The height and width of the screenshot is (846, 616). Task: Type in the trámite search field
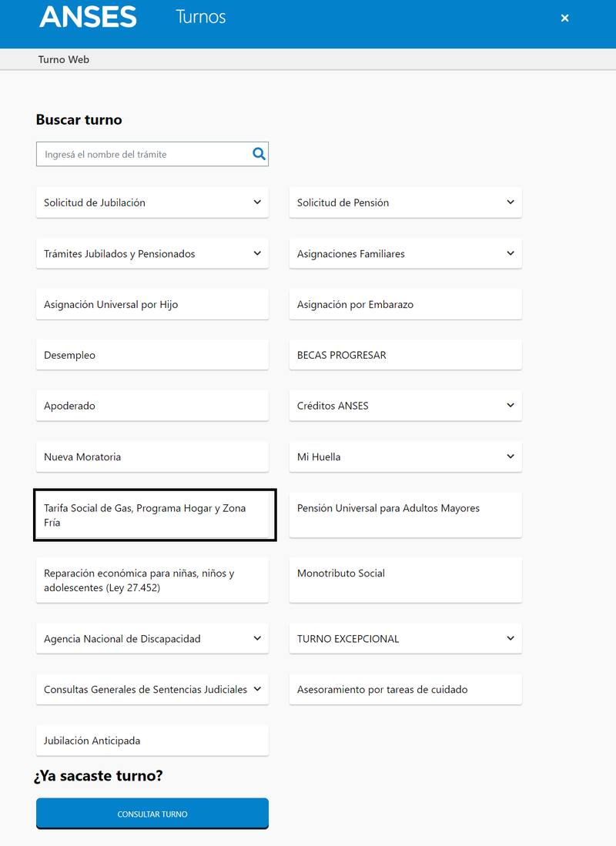(142, 154)
